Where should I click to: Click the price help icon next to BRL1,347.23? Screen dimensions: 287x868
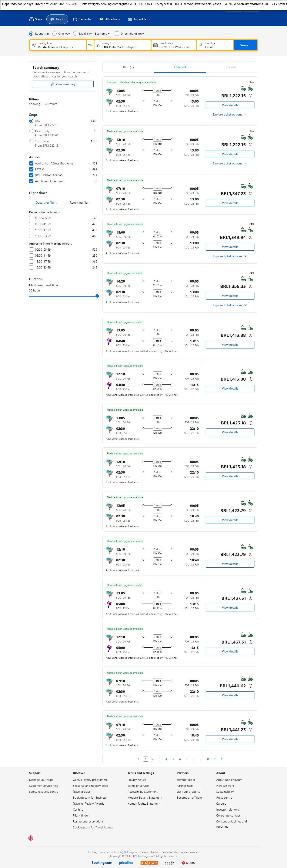[250, 194]
